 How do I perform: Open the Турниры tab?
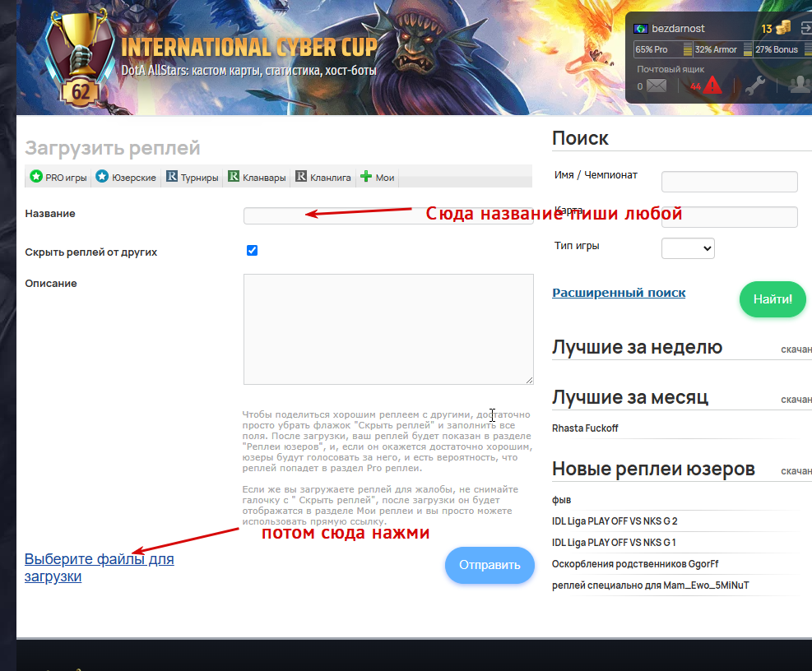pos(193,178)
